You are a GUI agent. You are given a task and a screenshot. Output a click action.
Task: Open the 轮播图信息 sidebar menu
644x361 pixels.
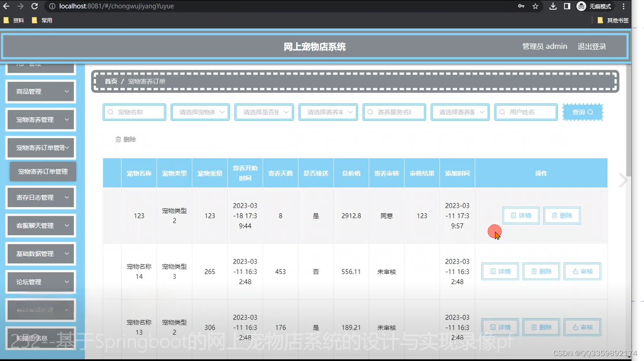click(x=41, y=338)
